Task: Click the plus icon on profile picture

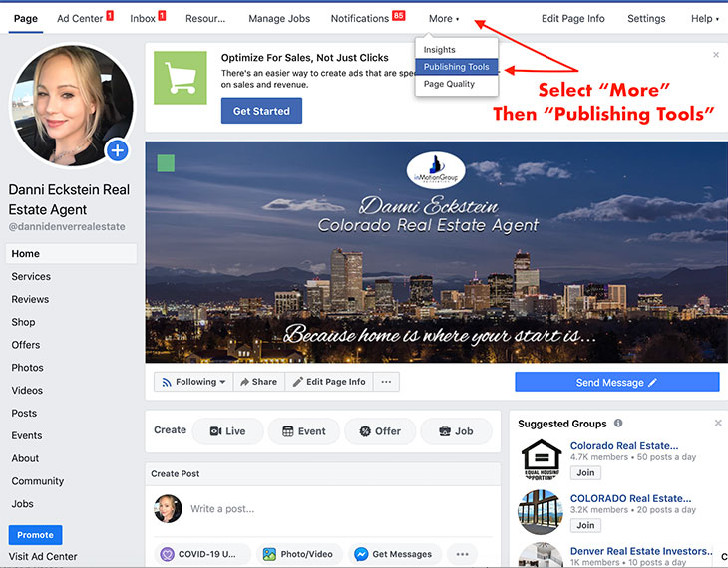Action: coord(118,150)
